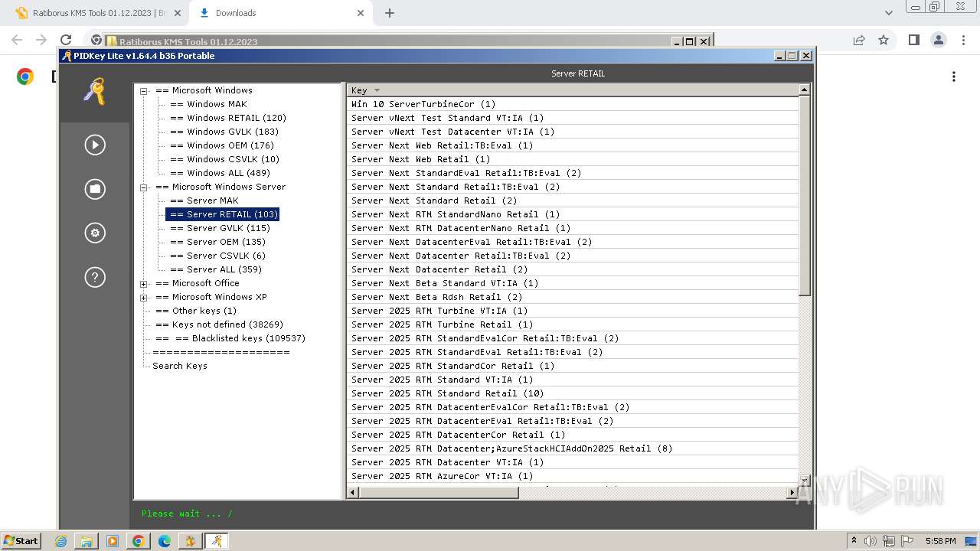980x551 pixels.
Task: Open the help question mark icon
Action: pos(95,277)
